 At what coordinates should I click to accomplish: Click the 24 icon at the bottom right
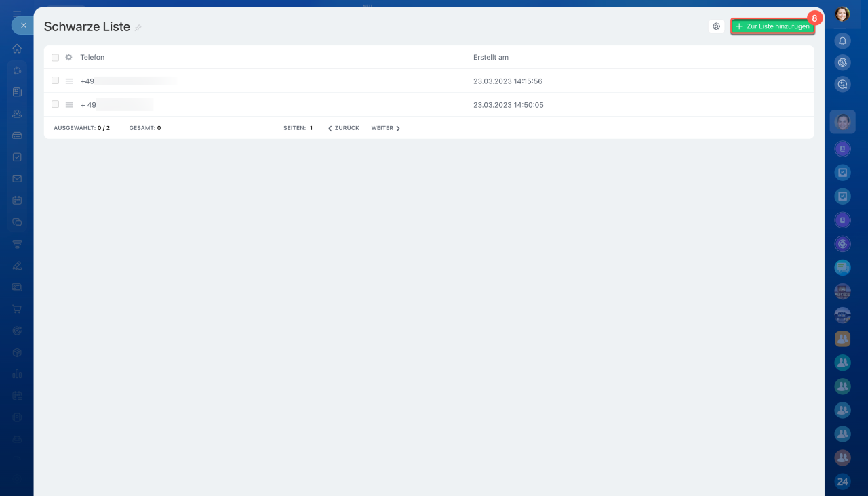coord(842,482)
